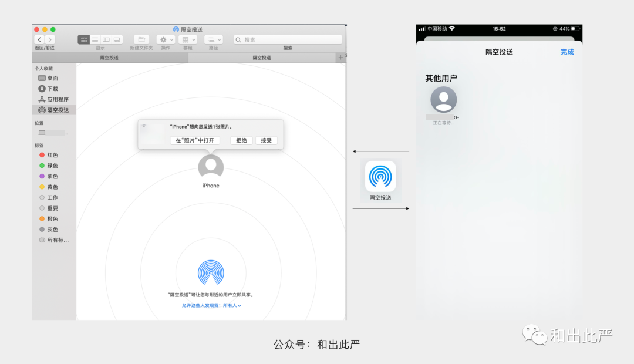Tap the user avatar under 其他用户
The height and width of the screenshot is (364, 634).
[444, 99]
